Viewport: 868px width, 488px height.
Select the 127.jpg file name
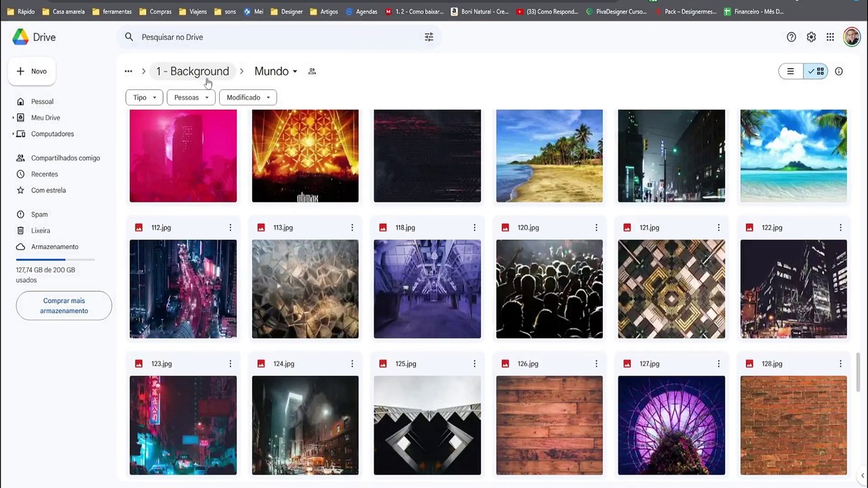650,364
